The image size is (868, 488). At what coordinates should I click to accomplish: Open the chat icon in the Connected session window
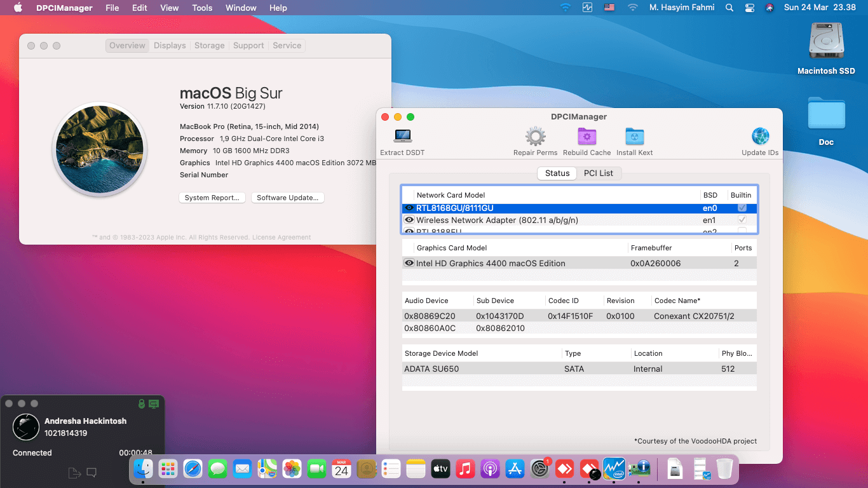(x=91, y=472)
